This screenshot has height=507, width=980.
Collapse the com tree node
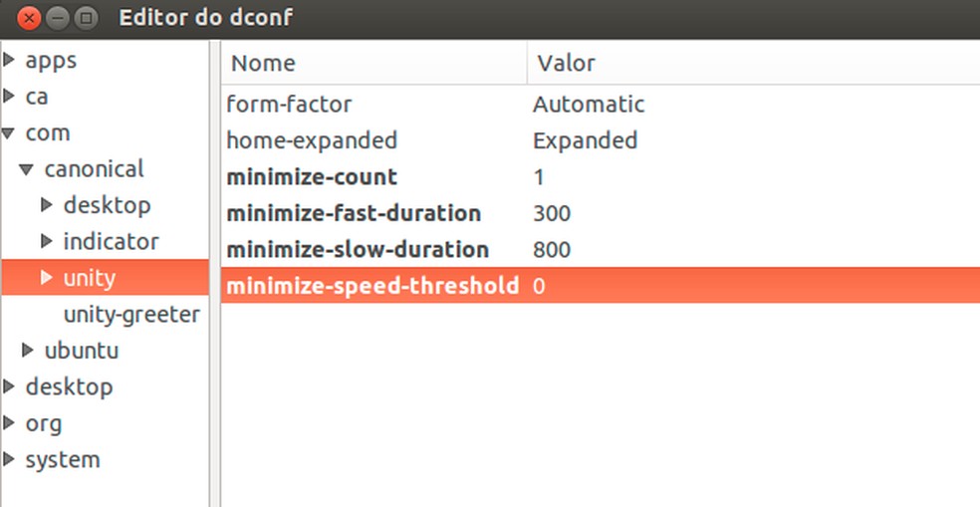9,133
